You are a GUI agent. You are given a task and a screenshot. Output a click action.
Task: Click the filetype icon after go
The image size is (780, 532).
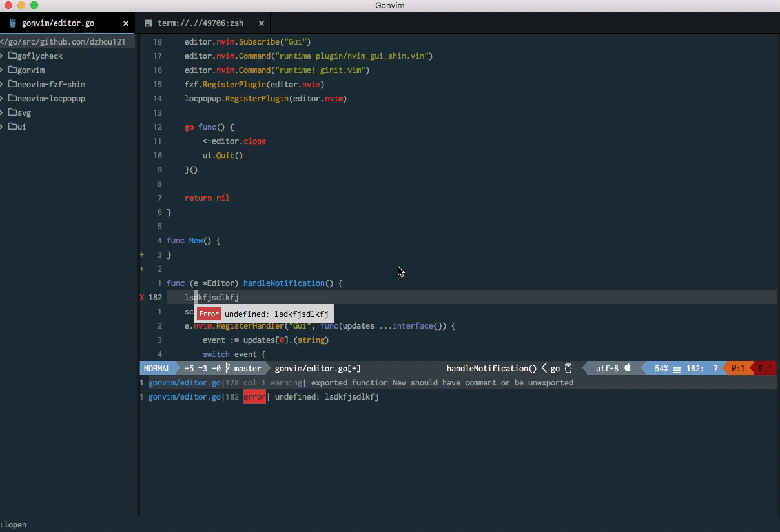[568, 368]
